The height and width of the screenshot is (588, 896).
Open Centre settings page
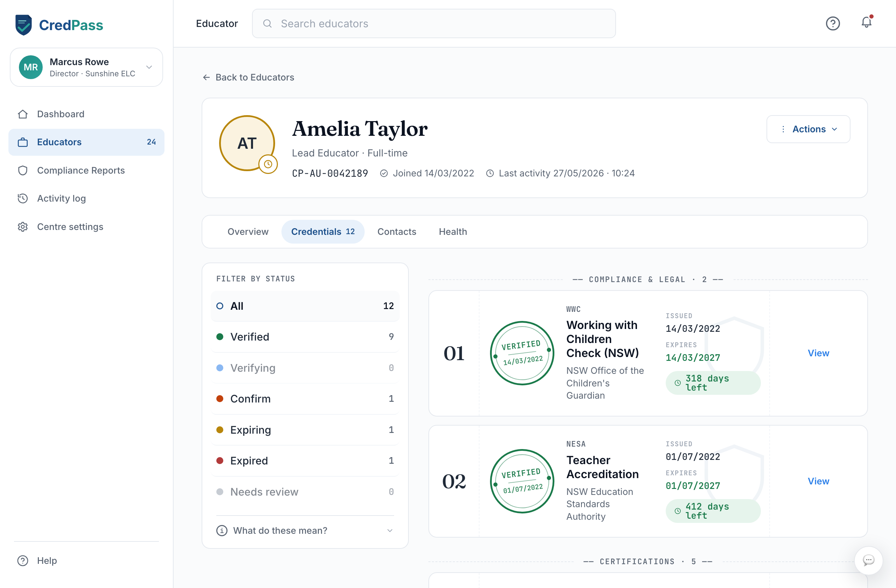pos(86,226)
